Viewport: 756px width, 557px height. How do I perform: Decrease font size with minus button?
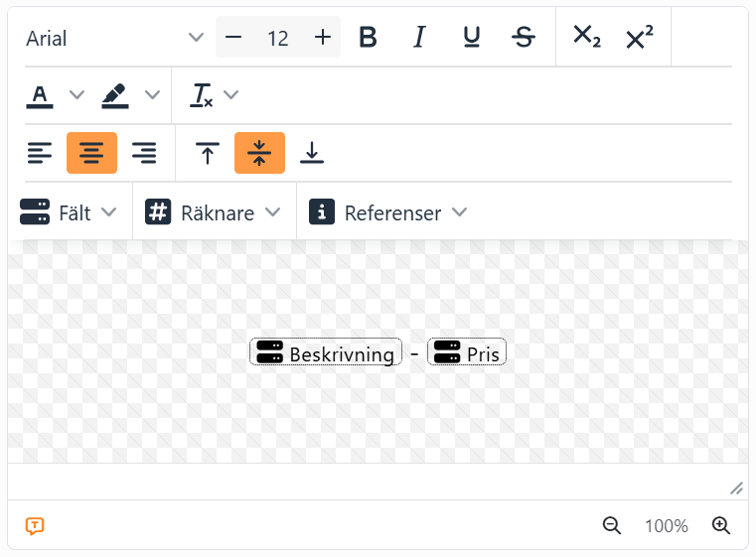[233, 37]
